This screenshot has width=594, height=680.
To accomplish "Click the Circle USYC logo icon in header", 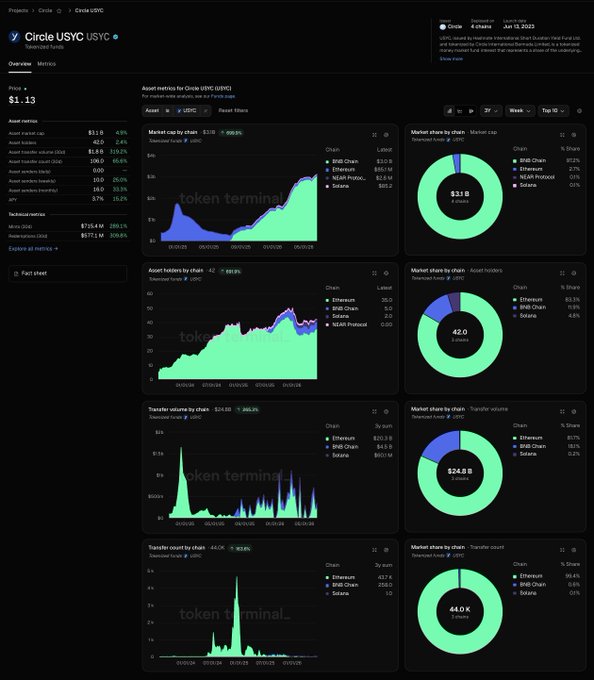I will [x=14, y=37].
